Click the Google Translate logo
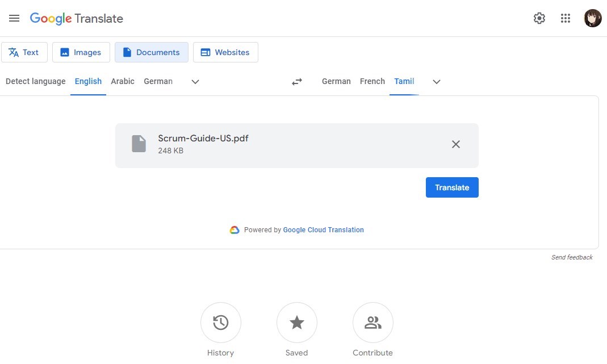The width and height of the screenshot is (607, 364). point(76,18)
